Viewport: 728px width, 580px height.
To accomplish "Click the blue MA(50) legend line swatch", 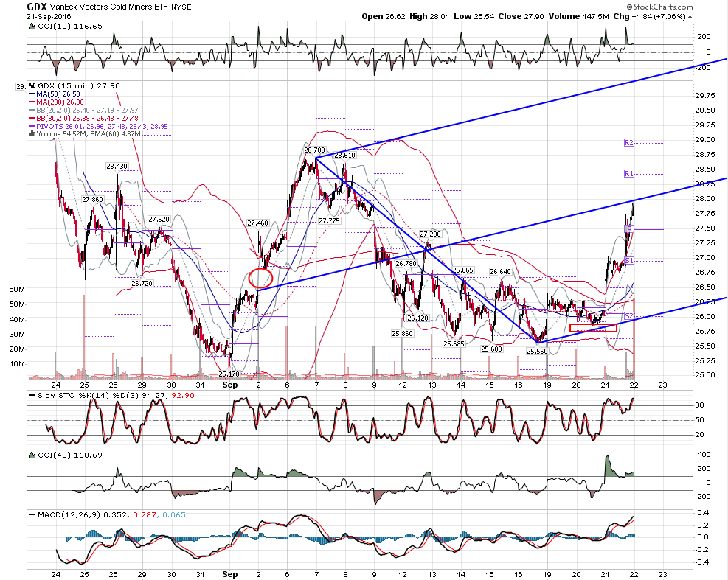I will coord(32,94).
